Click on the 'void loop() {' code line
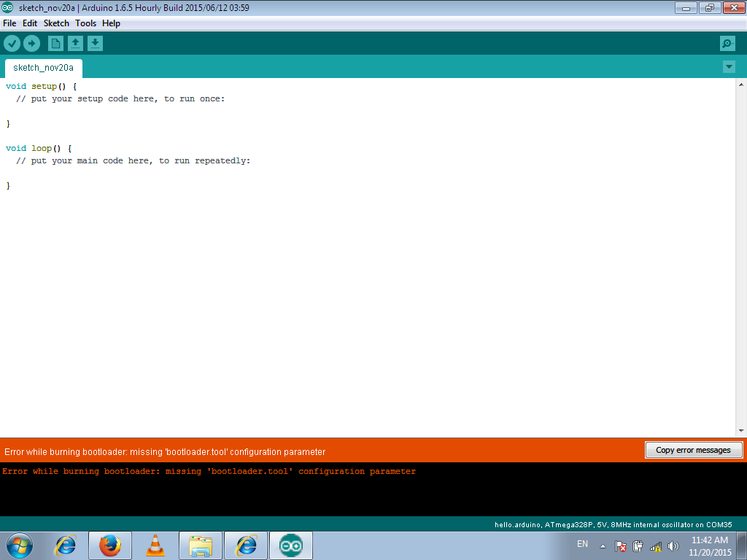Viewport: 747px width, 560px height. click(x=39, y=148)
